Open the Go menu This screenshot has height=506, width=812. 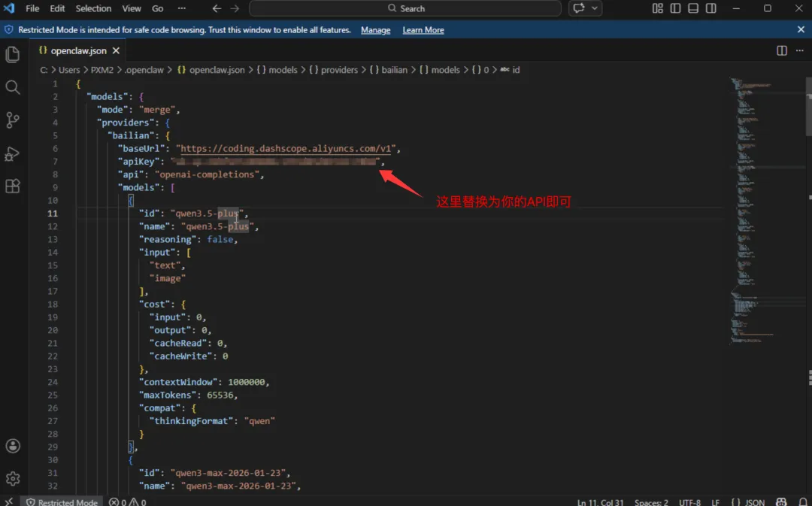(157, 8)
